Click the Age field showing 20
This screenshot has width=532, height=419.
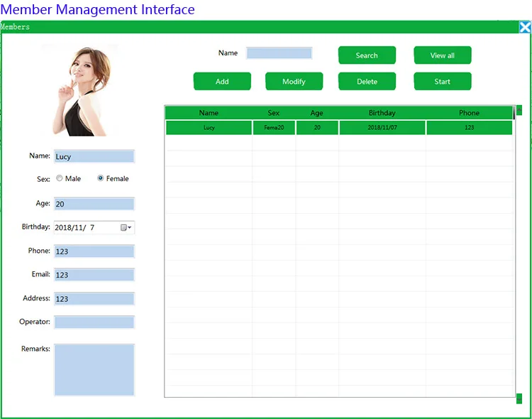point(94,204)
